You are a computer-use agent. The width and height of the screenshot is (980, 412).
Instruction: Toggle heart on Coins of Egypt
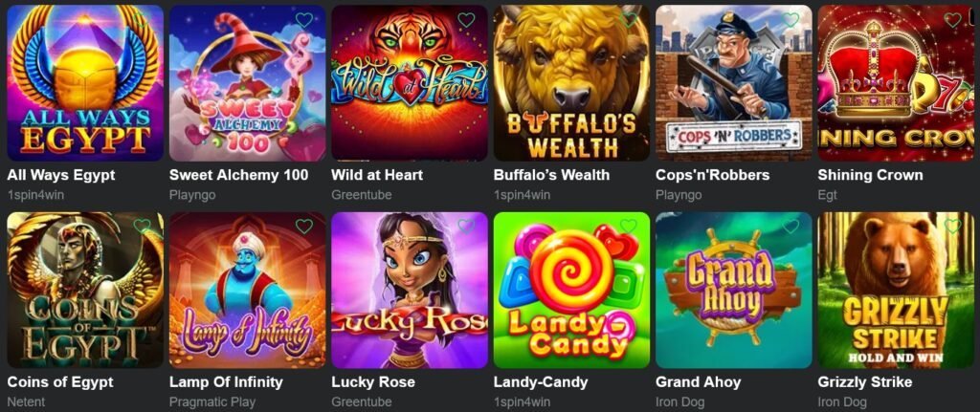click(x=142, y=226)
